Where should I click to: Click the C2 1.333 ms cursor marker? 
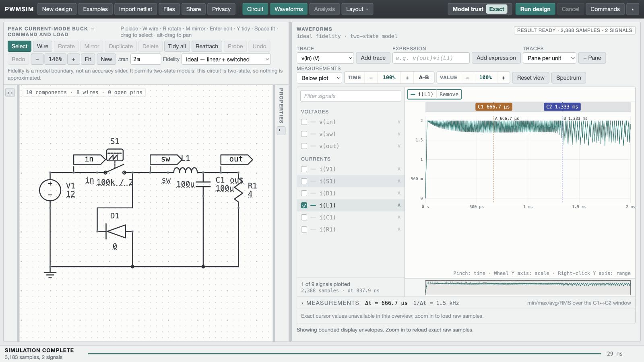562,107
